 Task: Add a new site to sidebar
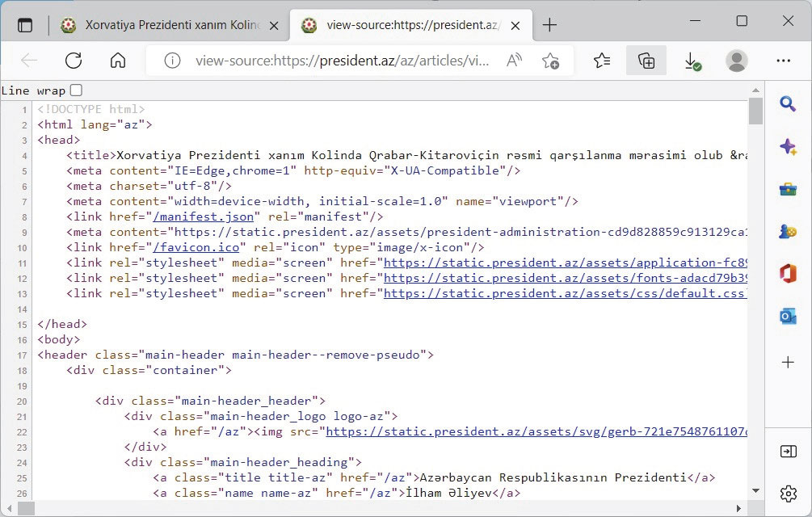tap(788, 362)
